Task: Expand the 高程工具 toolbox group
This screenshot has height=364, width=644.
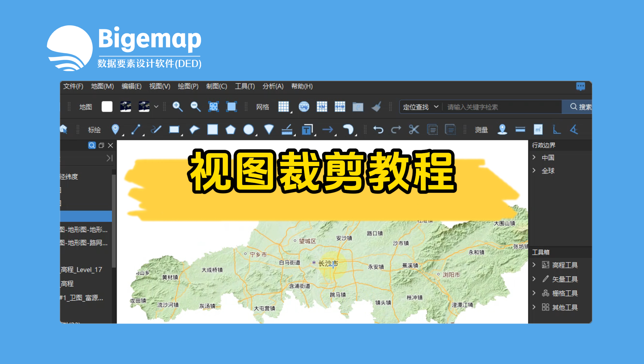Action: coord(534,265)
